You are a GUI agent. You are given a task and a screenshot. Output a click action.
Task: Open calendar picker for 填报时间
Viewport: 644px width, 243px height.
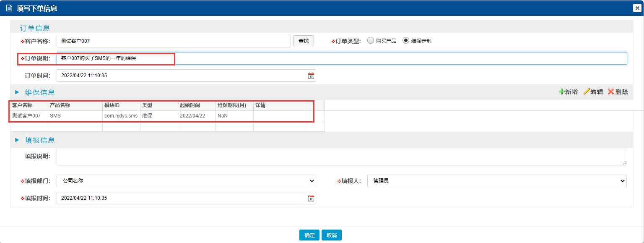311,198
